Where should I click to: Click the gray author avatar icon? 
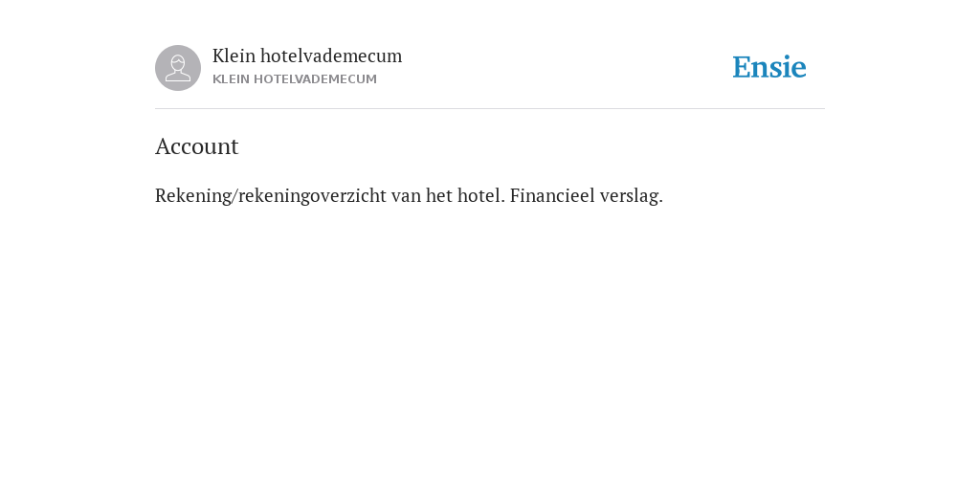pyautogui.click(x=178, y=68)
